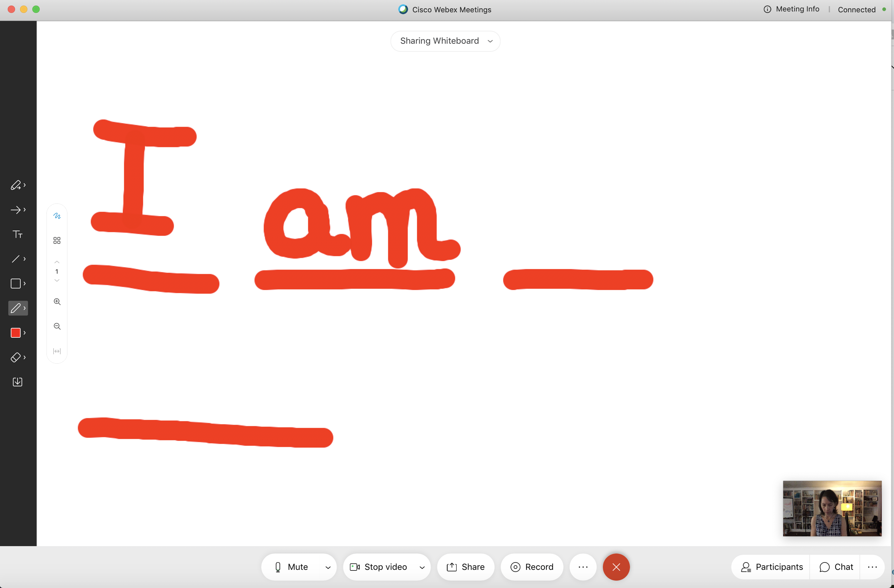Start recording with Record button
The width and height of the screenshot is (894, 588).
531,566
